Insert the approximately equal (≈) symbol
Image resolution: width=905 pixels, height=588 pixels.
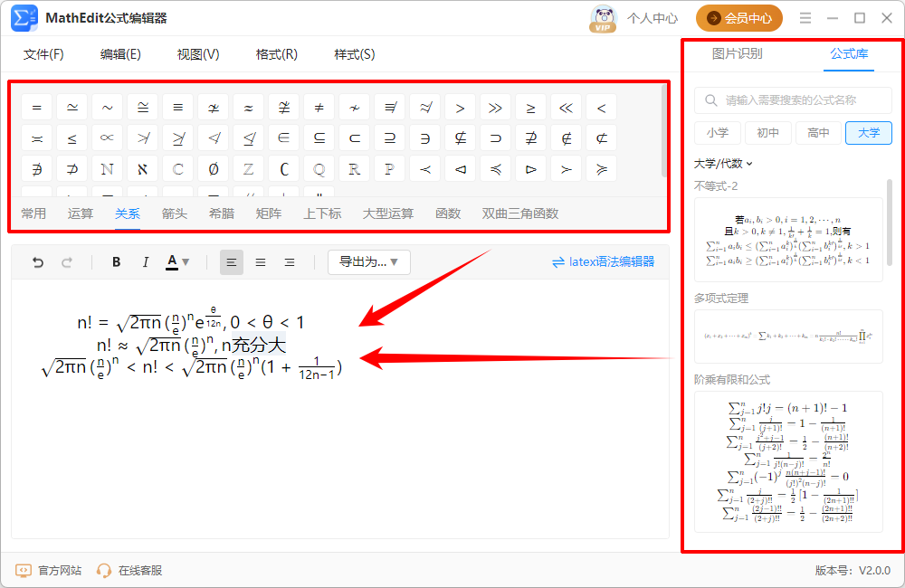(x=248, y=108)
